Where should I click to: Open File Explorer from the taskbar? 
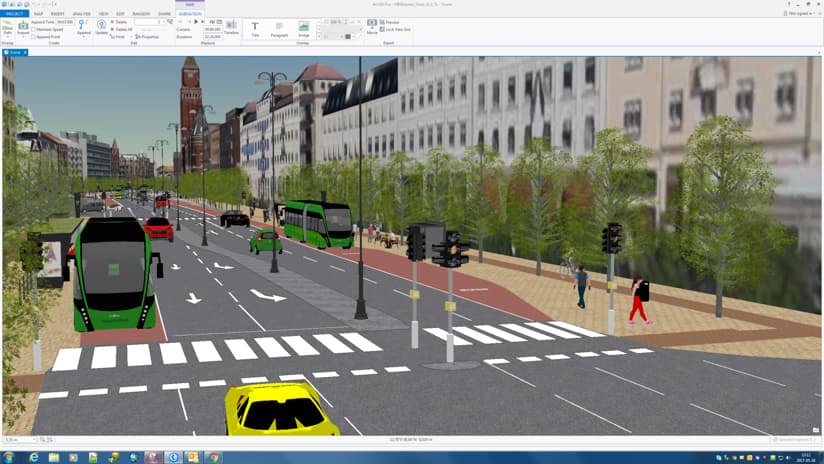click(x=54, y=458)
